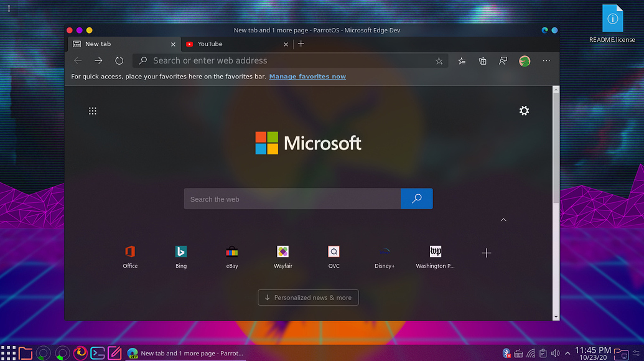Image resolution: width=644 pixels, height=361 pixels.
Task: Open the Wayfair quick link
Action: click(283, 256)
